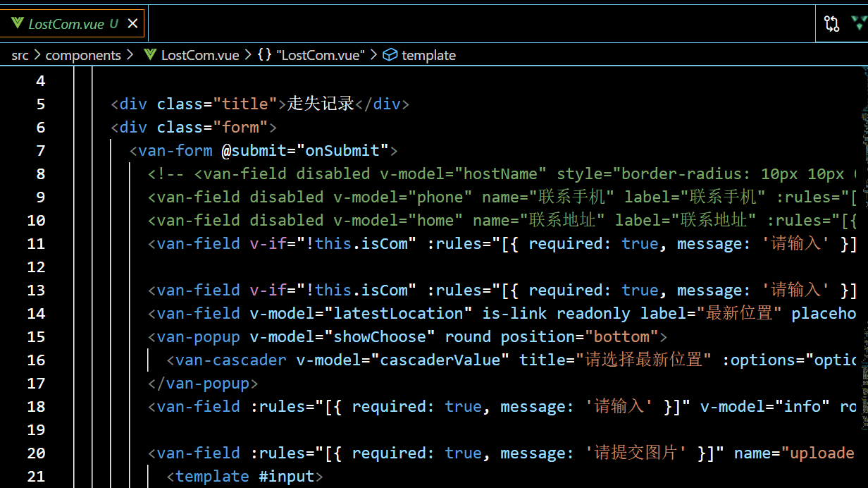Click the chevron just before the template breadcrumb

[x=373, y=55]
